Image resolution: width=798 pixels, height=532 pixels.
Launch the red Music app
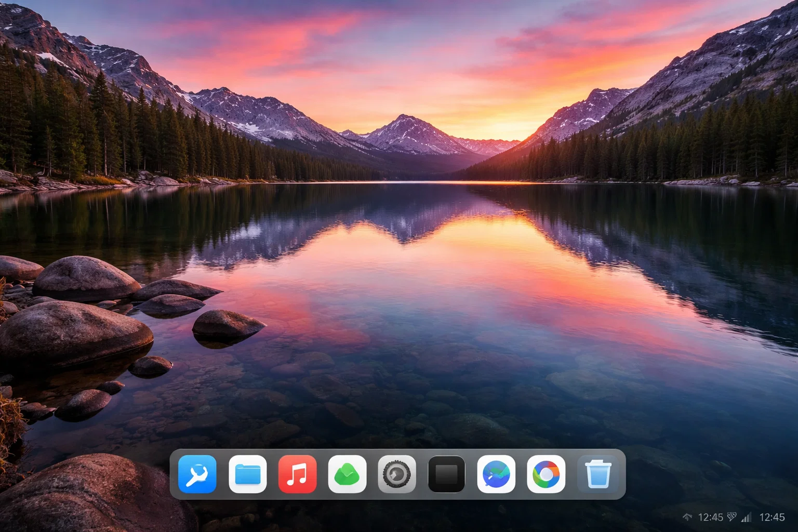click(x=297, y=474)
